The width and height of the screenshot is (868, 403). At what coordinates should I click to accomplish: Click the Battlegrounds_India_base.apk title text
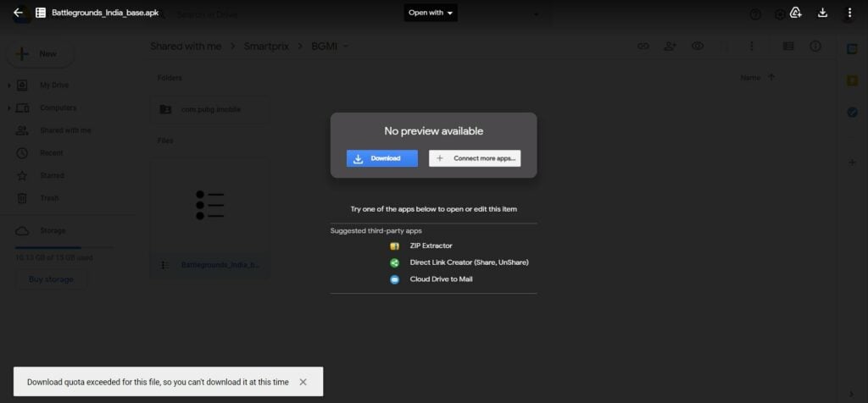pos(105,12)
